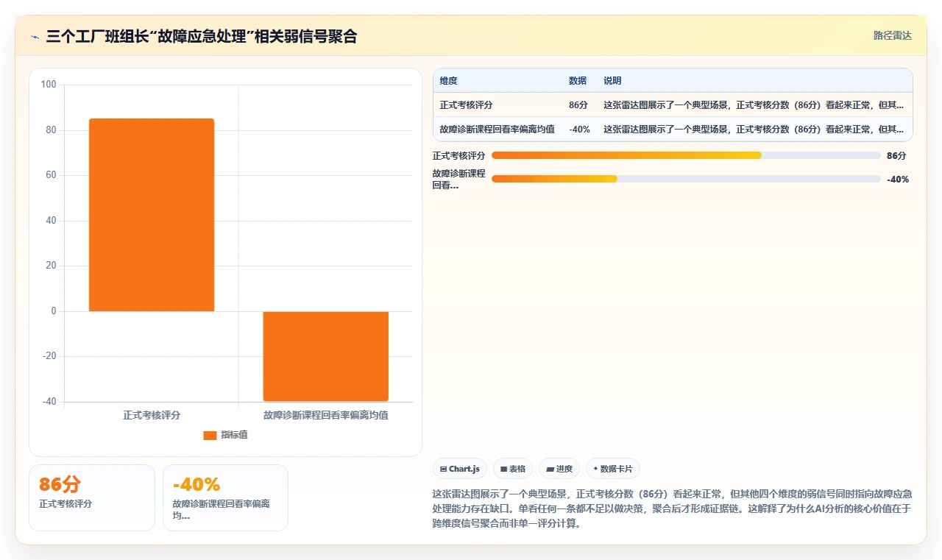Click the description cell in 正式考核评分 row
Screen dimensions: 942x560
(754, 105)
